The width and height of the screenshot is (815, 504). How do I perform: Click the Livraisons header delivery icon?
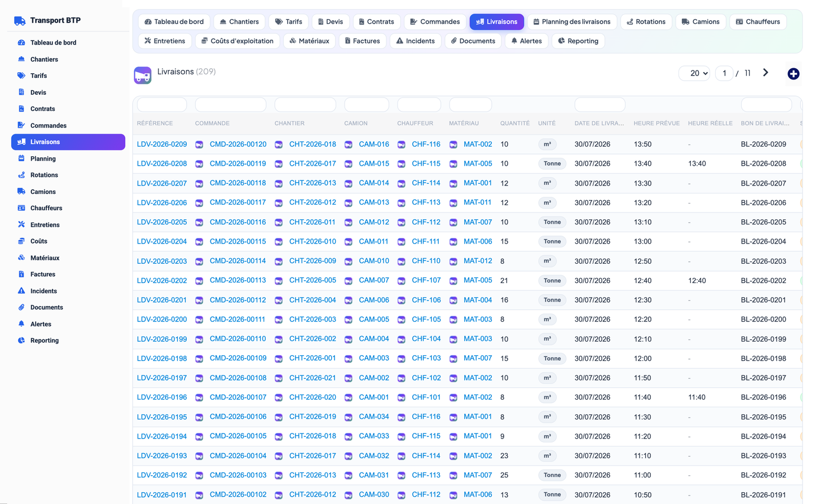[143, 75]
